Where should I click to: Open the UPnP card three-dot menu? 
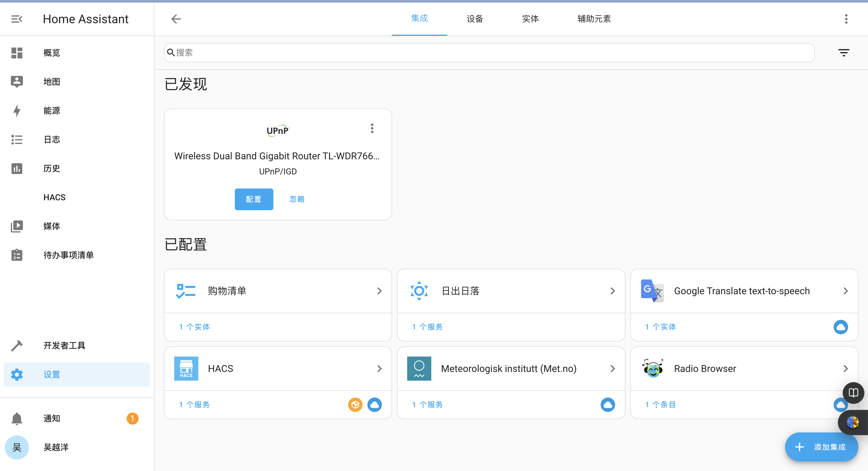[372, 128]
